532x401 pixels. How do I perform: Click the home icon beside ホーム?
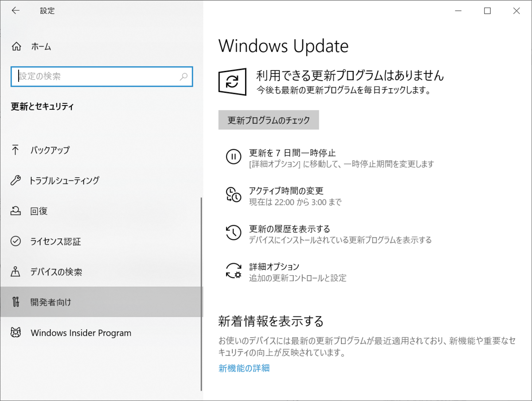(x=16, y=47)
